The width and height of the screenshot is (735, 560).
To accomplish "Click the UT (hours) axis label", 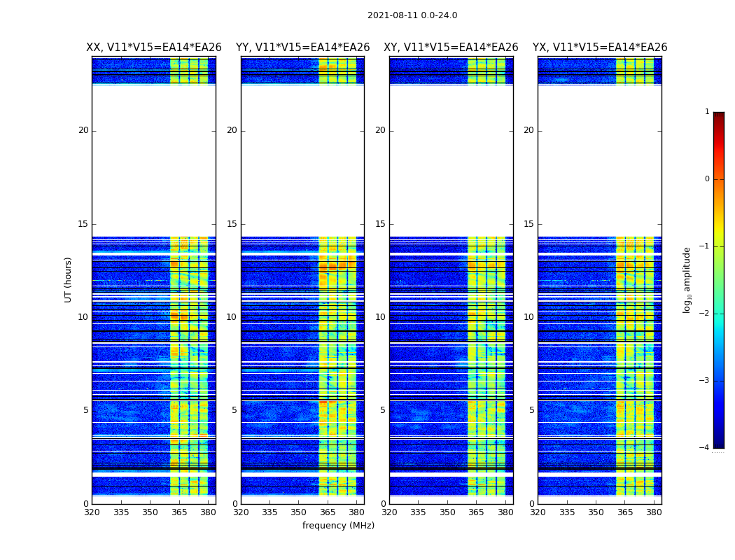I will point(68,280).
